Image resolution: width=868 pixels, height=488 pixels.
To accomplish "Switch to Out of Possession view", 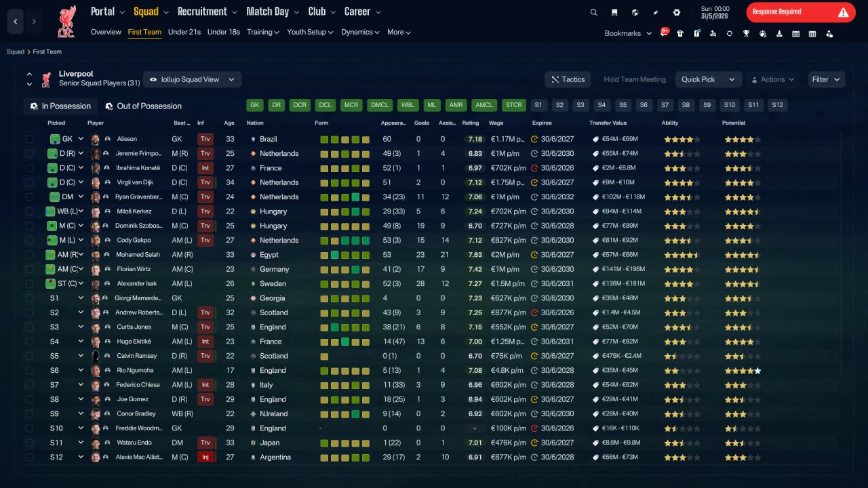I will (x=144, y=106).
